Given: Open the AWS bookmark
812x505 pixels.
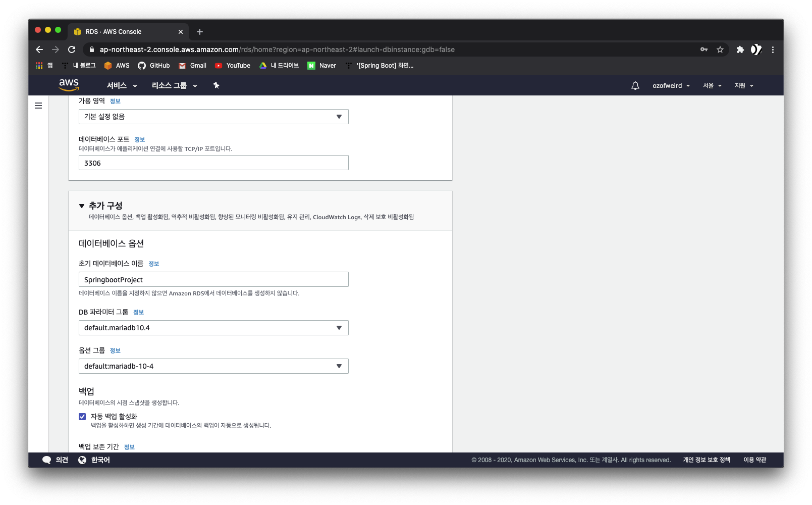Looking at the screenshot, I should pos(117,66).
